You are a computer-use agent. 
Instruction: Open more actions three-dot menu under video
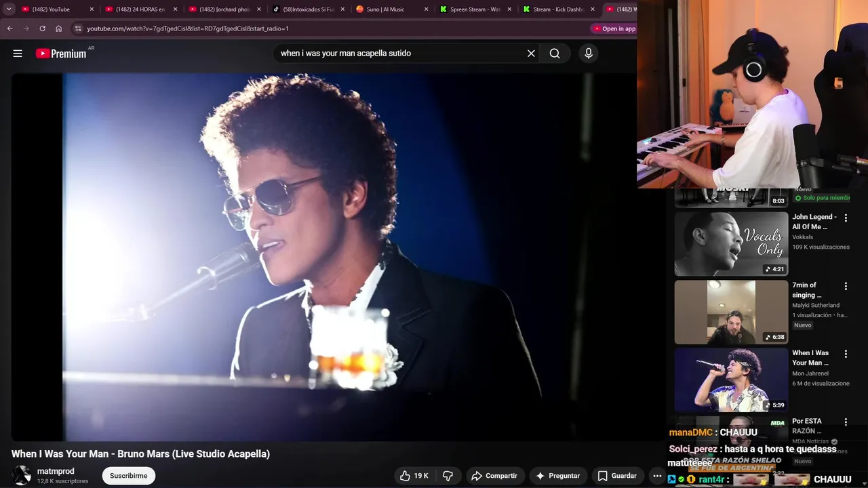[656, 476]
